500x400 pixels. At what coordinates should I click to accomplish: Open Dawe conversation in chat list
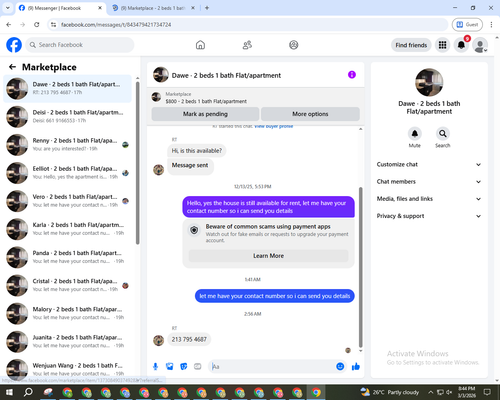tap(67, 89)
